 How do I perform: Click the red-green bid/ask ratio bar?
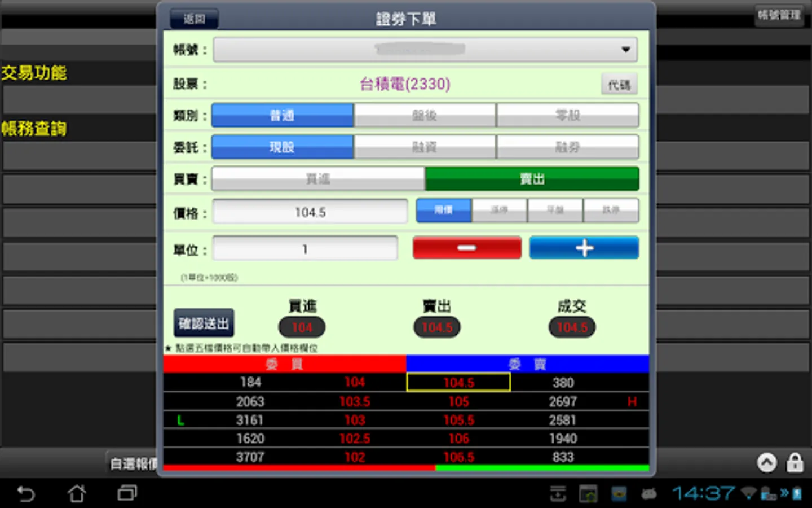[406, 468]
